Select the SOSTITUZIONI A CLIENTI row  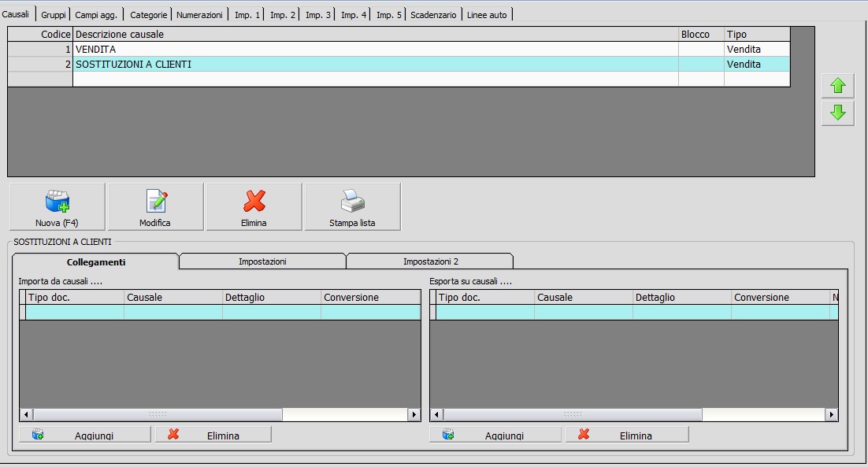[x=399, y=65]
